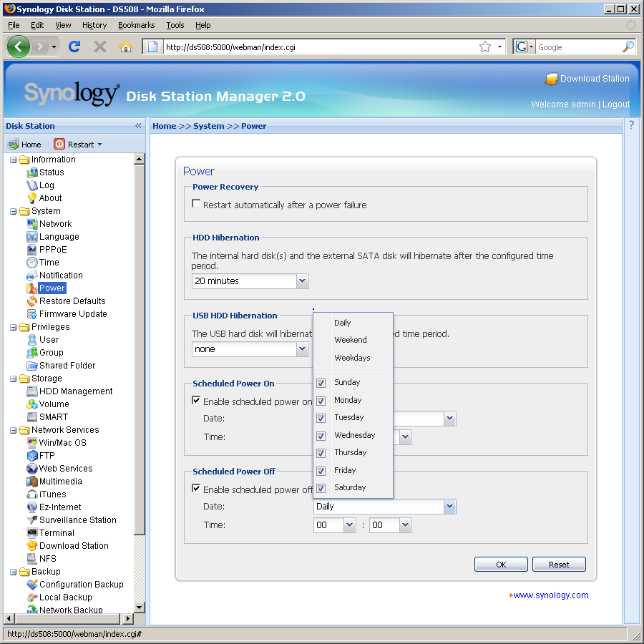Open USB HDD Hibernation none dropdown
The image size is (644, 644).
coord(250,349)
